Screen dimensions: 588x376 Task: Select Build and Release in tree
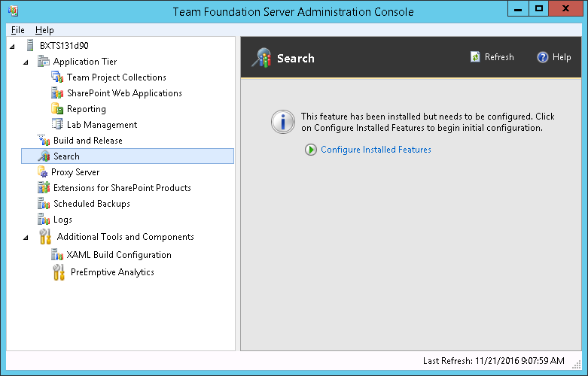coord(88,140)
